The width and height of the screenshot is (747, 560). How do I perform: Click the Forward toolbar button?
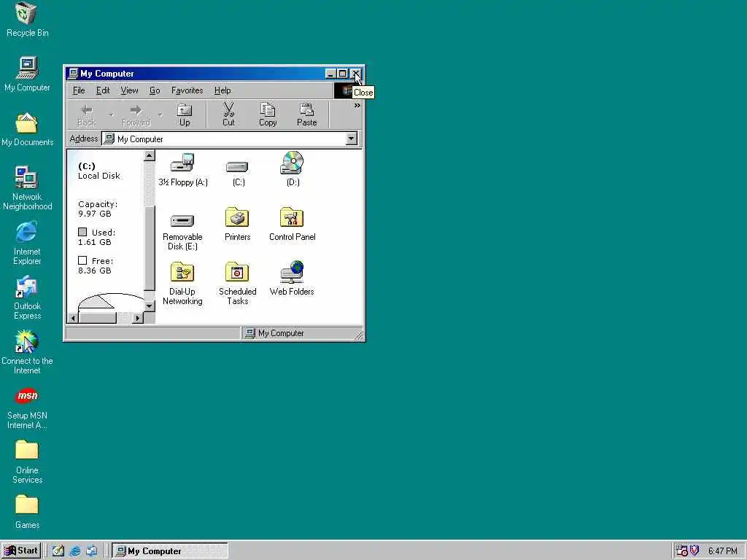(136, 115)
